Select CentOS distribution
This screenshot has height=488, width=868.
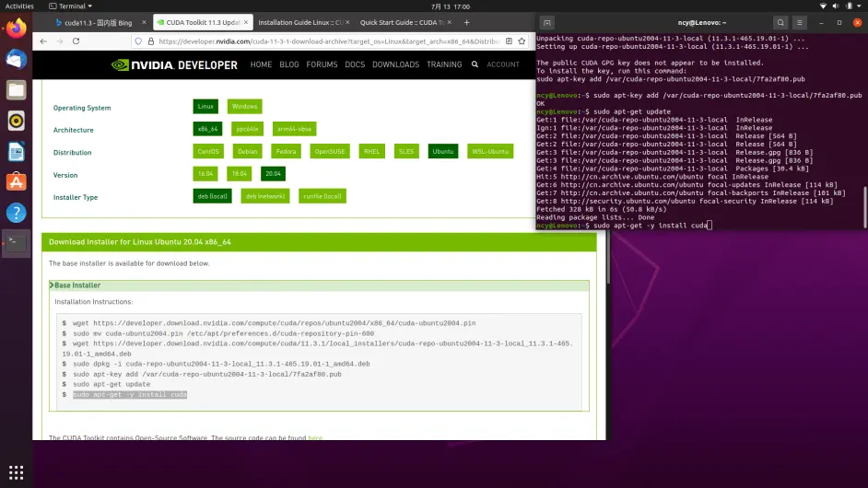pos(208,151)
